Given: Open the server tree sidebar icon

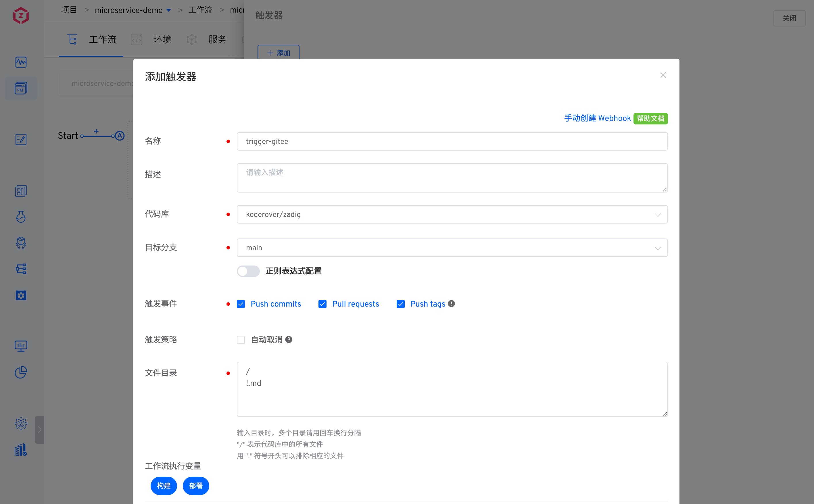Looking at the screenshot, I should click(21, 269).
